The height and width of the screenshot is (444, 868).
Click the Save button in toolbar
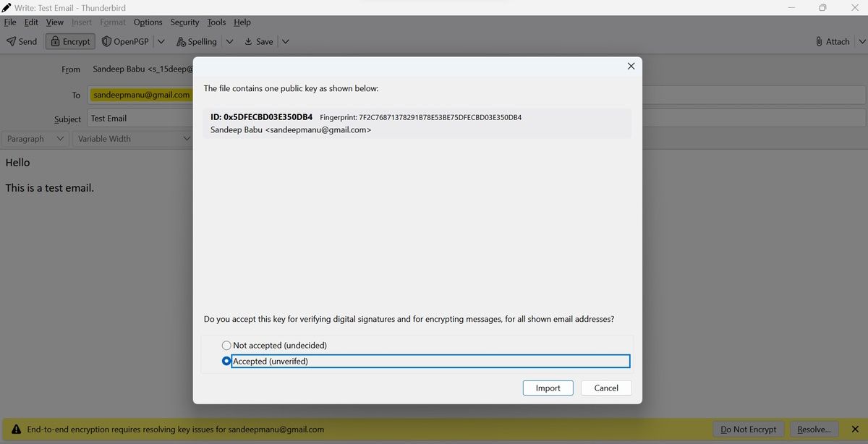coord(258,41)
